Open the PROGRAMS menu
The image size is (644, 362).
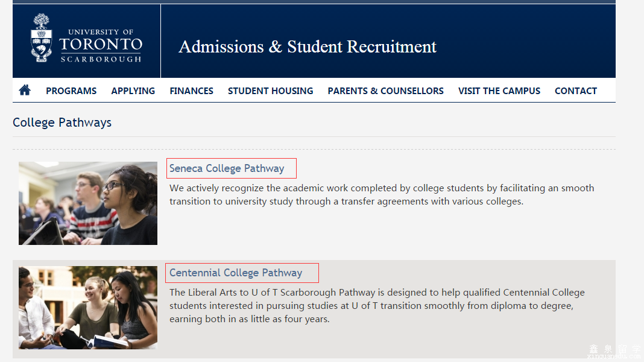[x=71, y=91]
